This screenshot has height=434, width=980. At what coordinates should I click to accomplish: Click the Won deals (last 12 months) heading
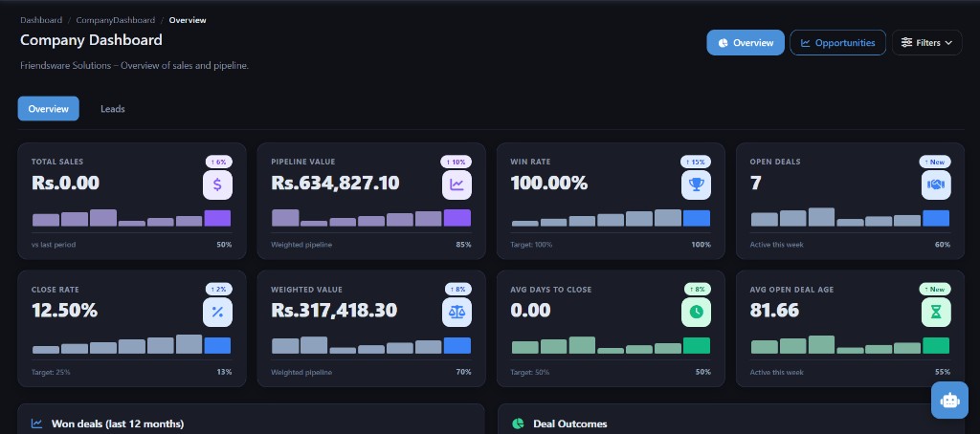pos(118,424)
